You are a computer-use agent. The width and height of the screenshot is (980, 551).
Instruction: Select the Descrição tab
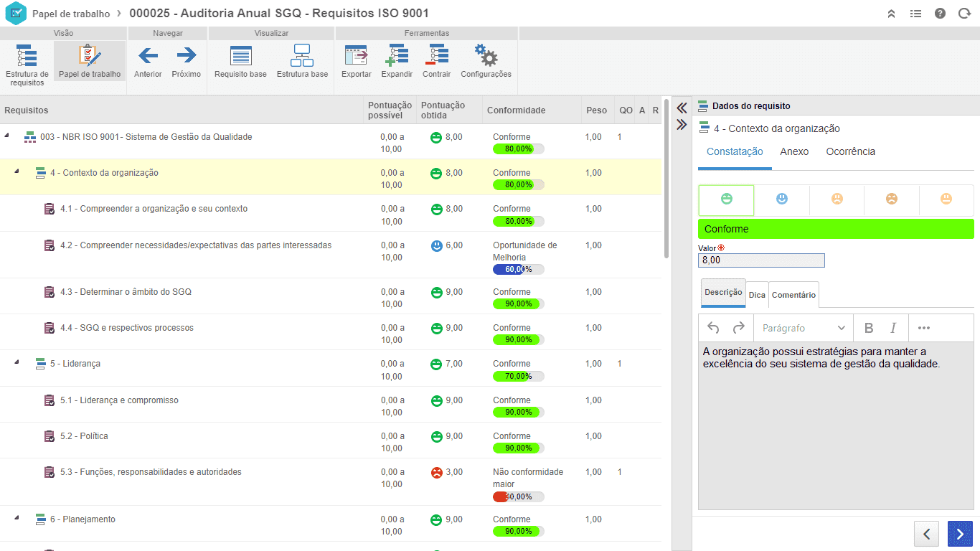[723, 293]
